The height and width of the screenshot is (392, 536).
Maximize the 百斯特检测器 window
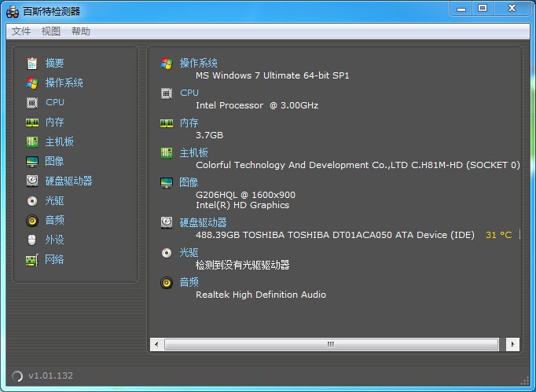(x=483, y=9)
